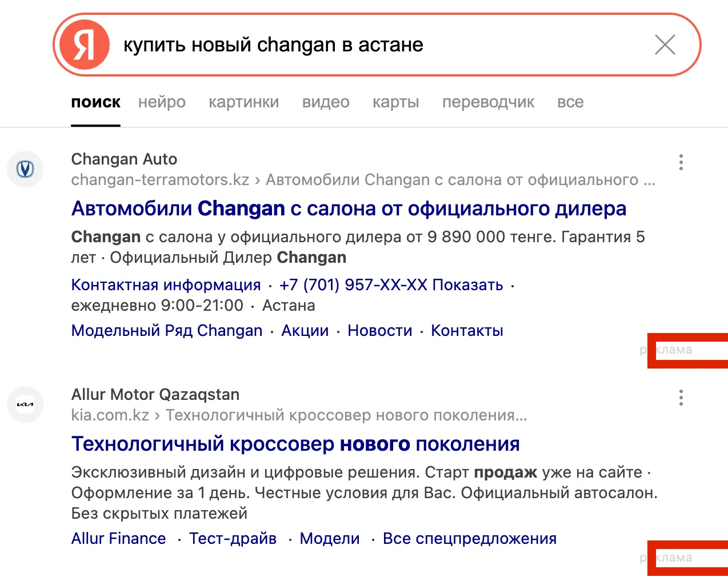Open more options for Changan Auto result

click(x=681, y=162)
